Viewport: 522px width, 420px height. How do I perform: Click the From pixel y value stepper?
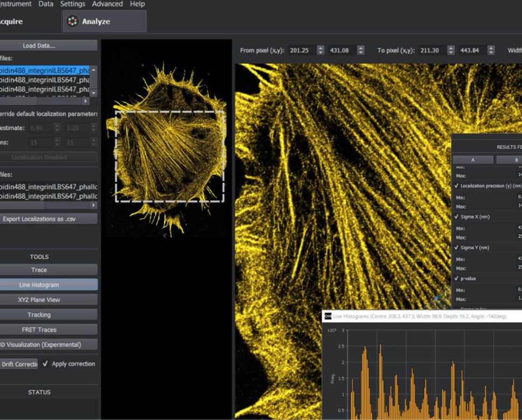click(x=360, y=50)
